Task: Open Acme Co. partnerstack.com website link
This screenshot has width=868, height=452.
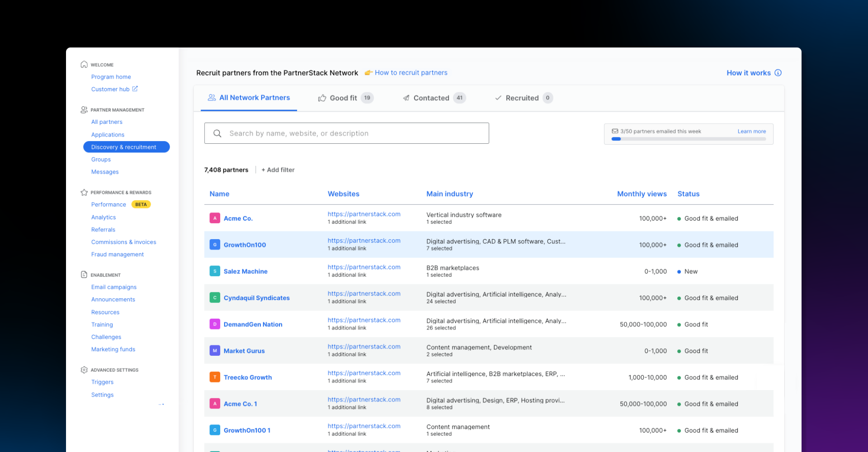Action: (364, 214)
